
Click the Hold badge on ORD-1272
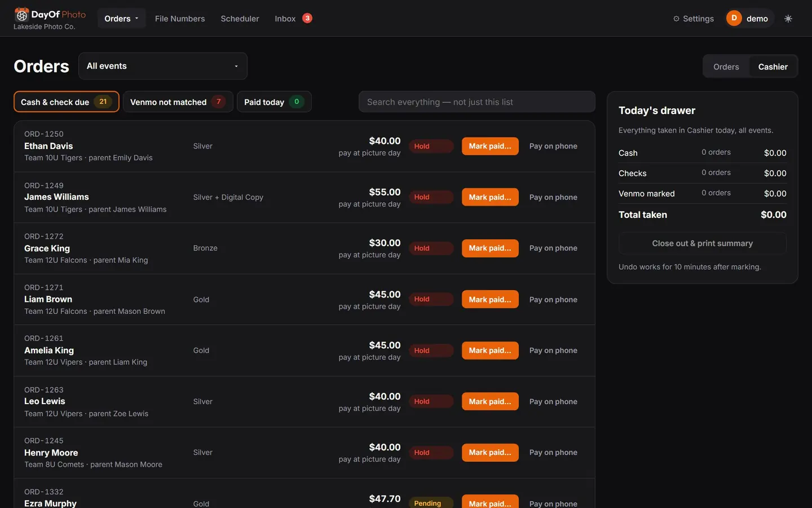tap(431, 248)
